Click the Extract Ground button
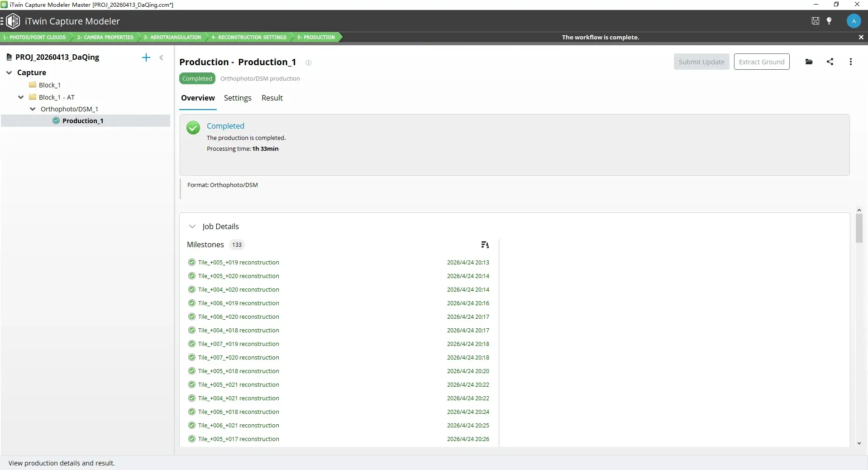 tap(762, 62)
